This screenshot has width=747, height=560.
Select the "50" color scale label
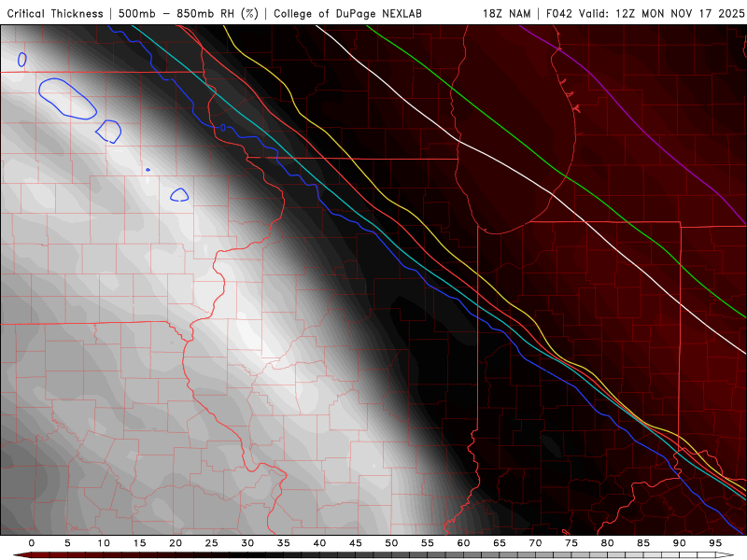click(391, 543)
